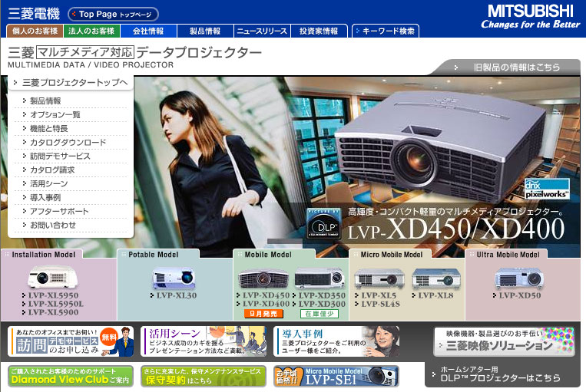Image resolution: width=586 pixels, height=392 pixels.
Task: Click the DLP logo badge on banner
Action: (323, 222)
